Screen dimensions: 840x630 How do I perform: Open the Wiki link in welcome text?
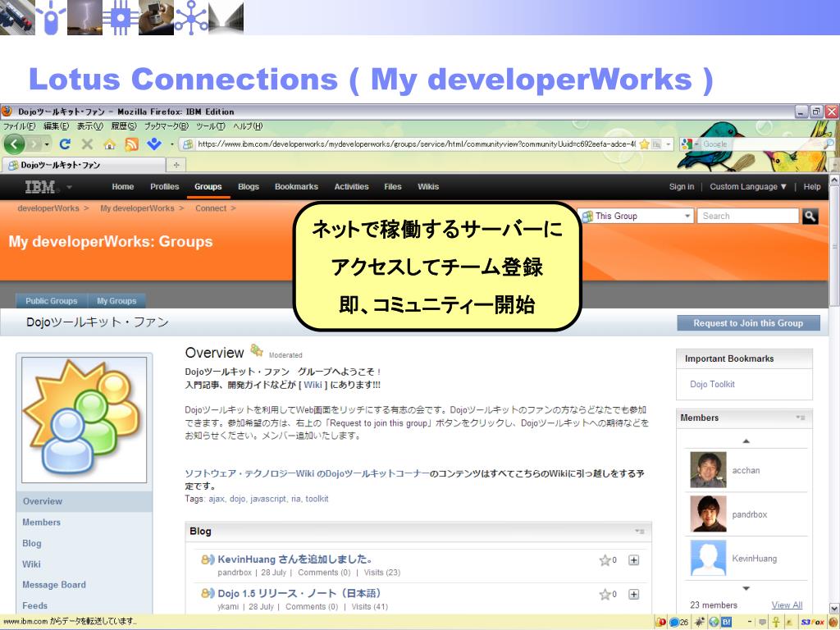(x=313, y=385)
